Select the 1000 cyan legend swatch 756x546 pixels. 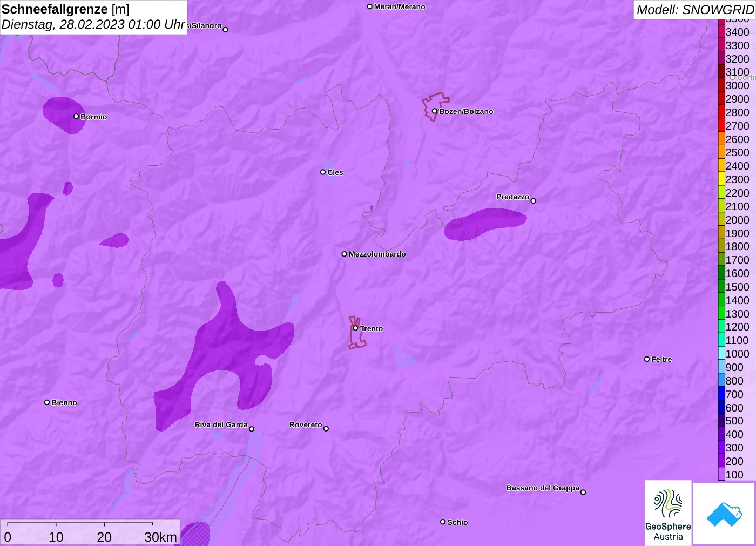(721, 354)
